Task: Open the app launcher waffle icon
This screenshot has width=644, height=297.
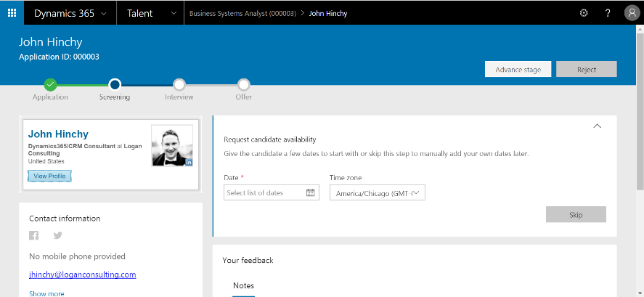Action: pos(12,13)
